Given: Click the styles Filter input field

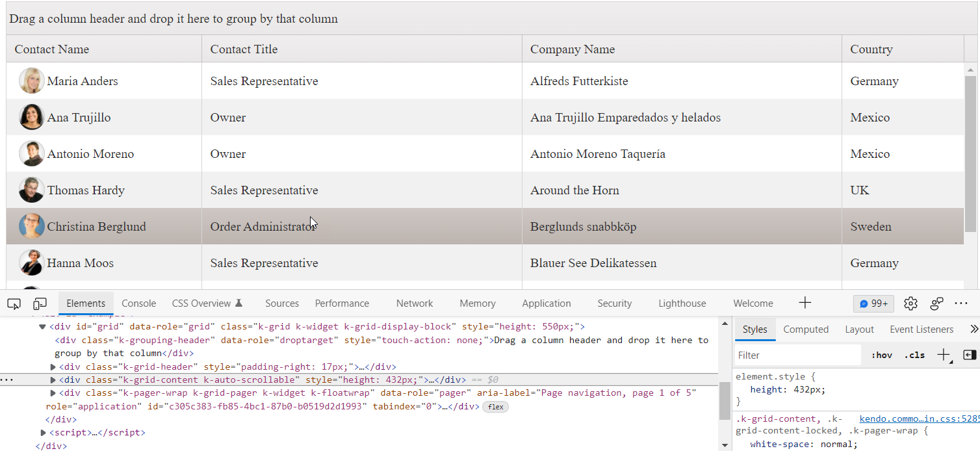Looking at the screenshot, I should [798, 355].
